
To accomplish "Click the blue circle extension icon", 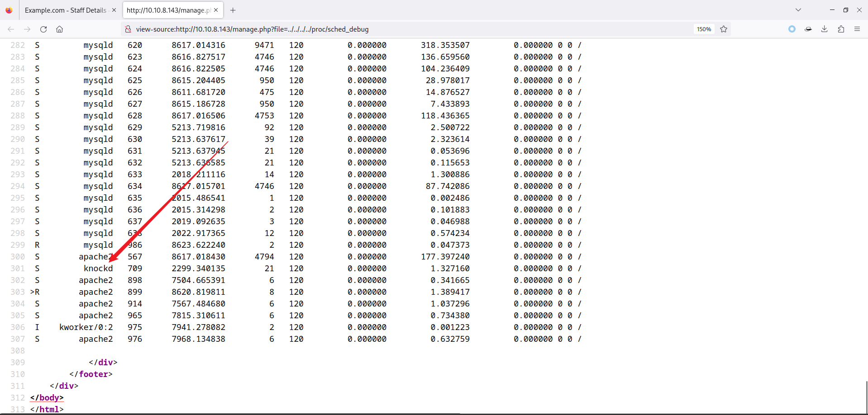I will tap(792, 29).
